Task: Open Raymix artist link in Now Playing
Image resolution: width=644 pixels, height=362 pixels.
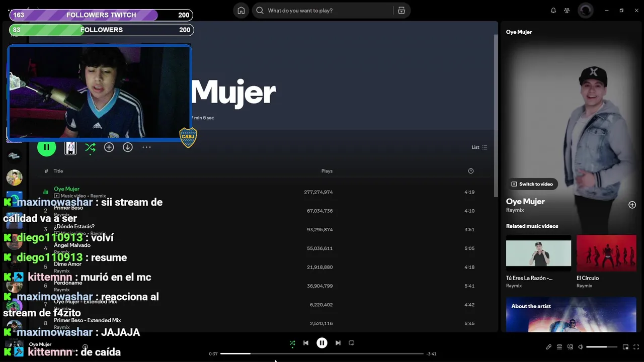Action: pos(515,210)
